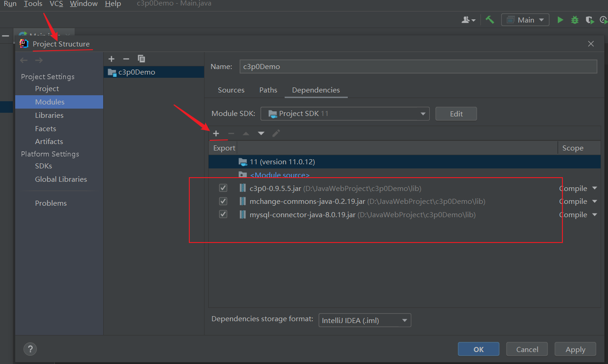Select the c3p0-0.9.5.5.jar dependency row
This screenshot has height=364, width=608.
click(404, 188)
